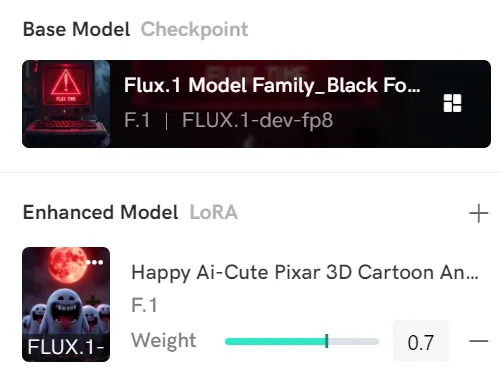
Task: Remove the Happy Ai LoRA with minus icon
Action: [478, 341]
